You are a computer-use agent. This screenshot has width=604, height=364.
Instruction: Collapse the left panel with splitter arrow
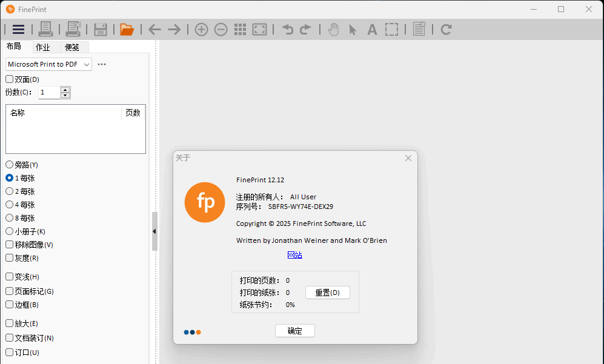[154, 231]
